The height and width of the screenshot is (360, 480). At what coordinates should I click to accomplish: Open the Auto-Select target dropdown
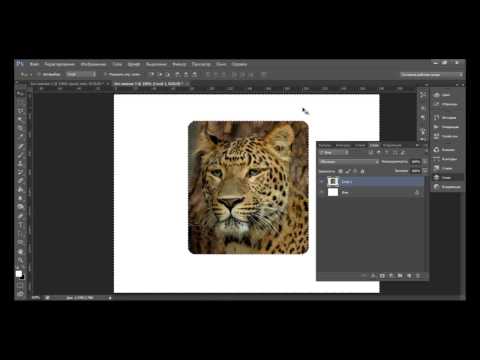(x=81, y=74)
